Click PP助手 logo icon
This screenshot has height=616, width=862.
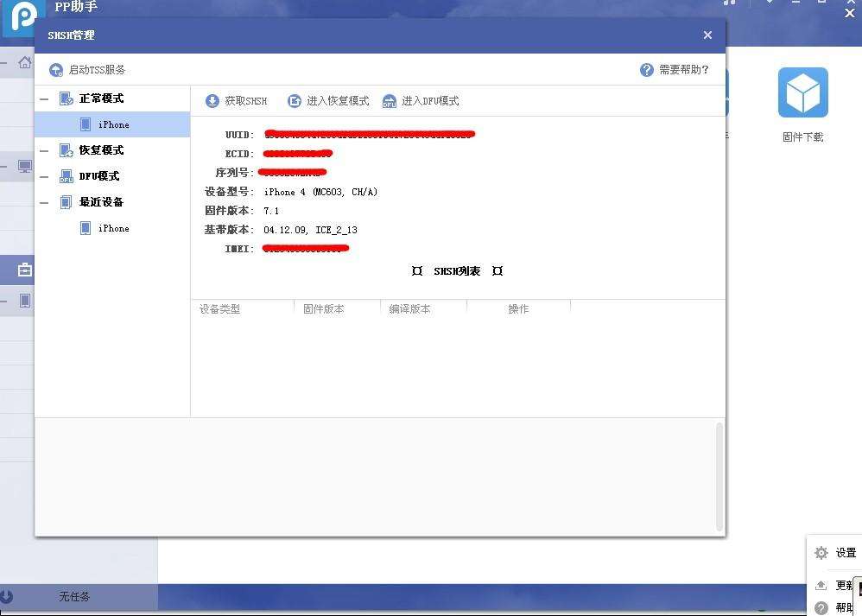23,18
